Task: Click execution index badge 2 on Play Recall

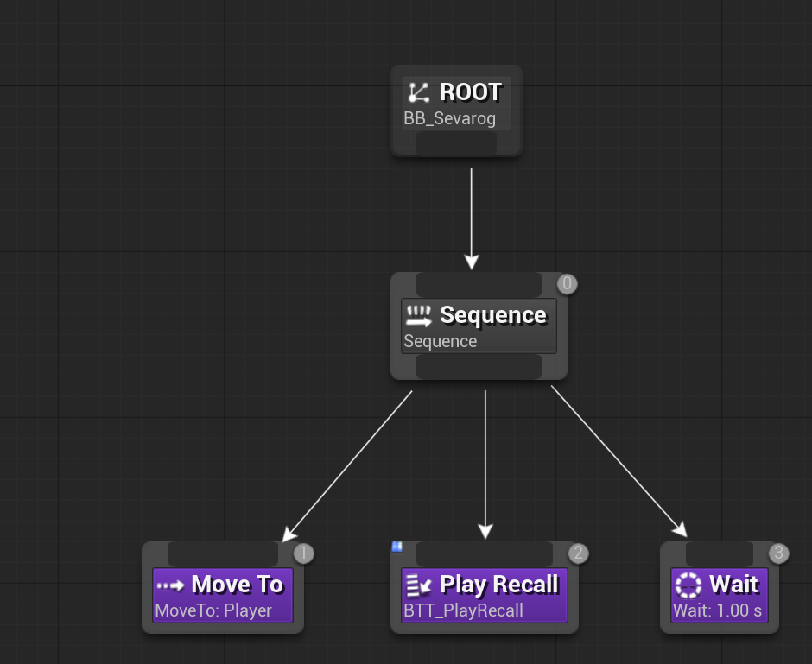Action: click(x=579, y=553)
